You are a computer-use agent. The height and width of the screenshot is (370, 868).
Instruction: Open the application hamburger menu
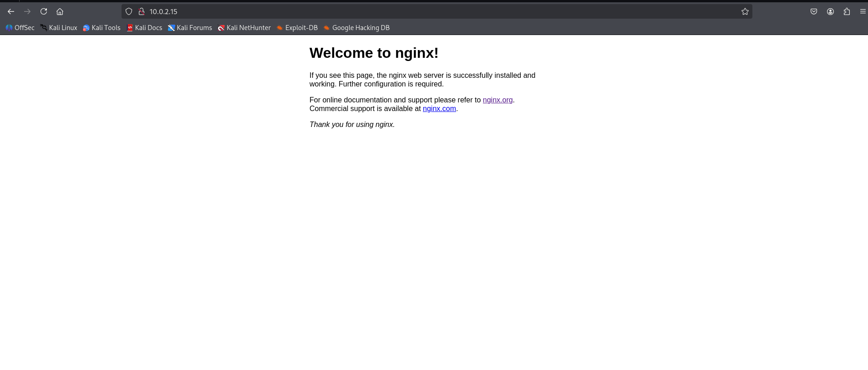[863, 11]
